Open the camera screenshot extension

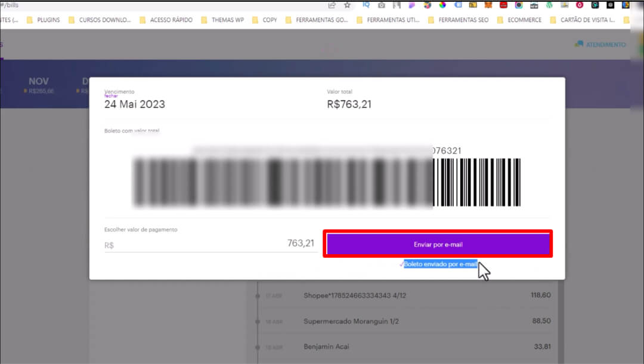pyautogui.click(x=382, y=4)
